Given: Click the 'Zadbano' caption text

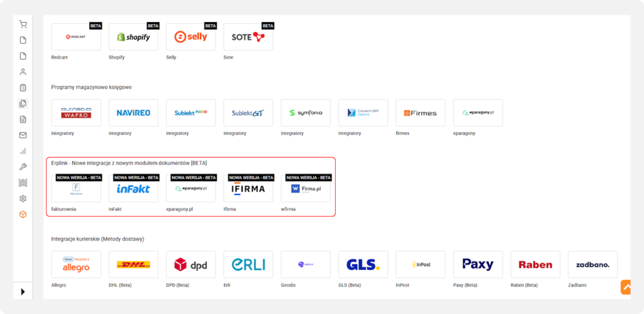Looking at the screenshot, I should 577,285.
